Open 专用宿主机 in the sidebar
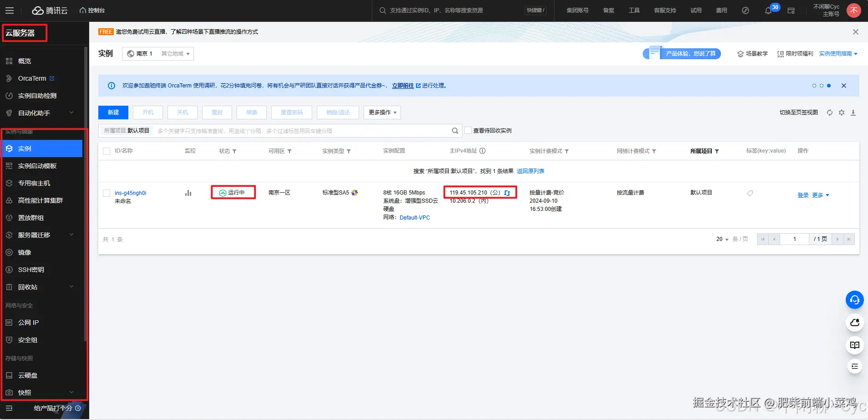The width and height of the screenshot is (868, 420). [34, 183]
